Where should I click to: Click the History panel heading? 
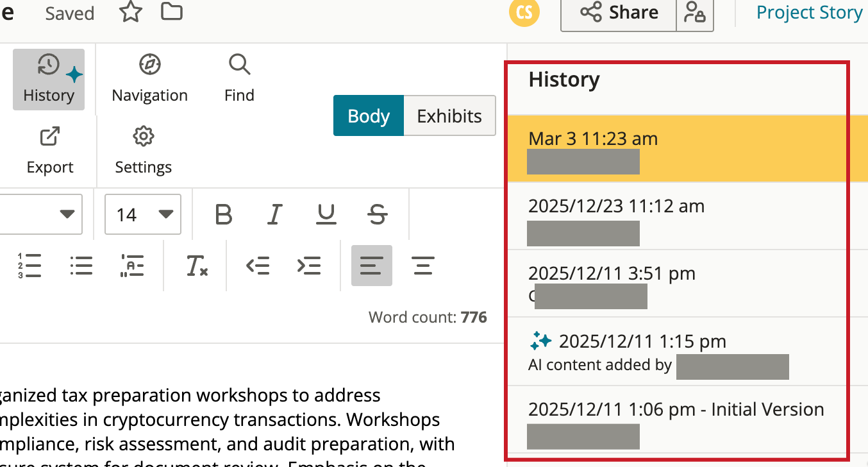point(564,80)
